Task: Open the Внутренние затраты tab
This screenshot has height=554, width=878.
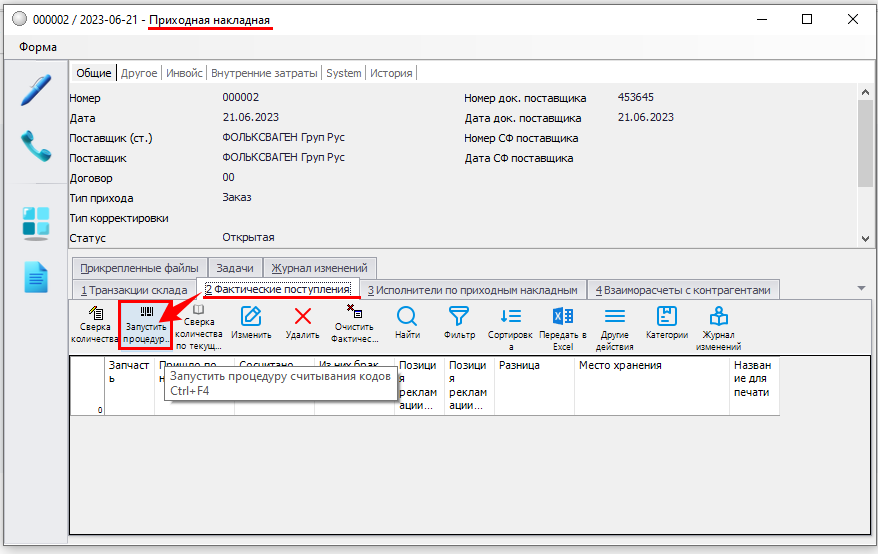Action: [265, 73]
